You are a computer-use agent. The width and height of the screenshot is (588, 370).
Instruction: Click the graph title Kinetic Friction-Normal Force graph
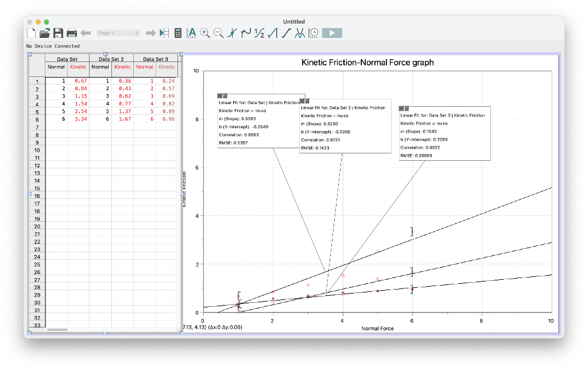click(367, 63)
